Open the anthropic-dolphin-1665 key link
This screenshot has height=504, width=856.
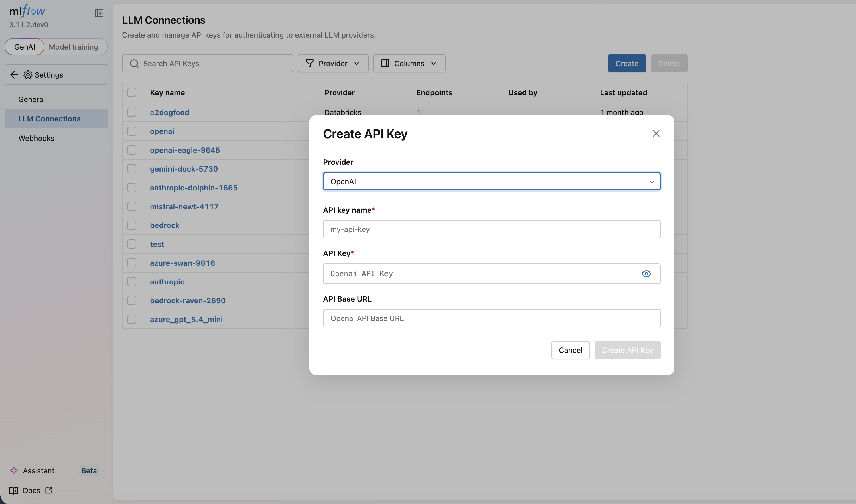pyautogui.click(x=194, y=188)
